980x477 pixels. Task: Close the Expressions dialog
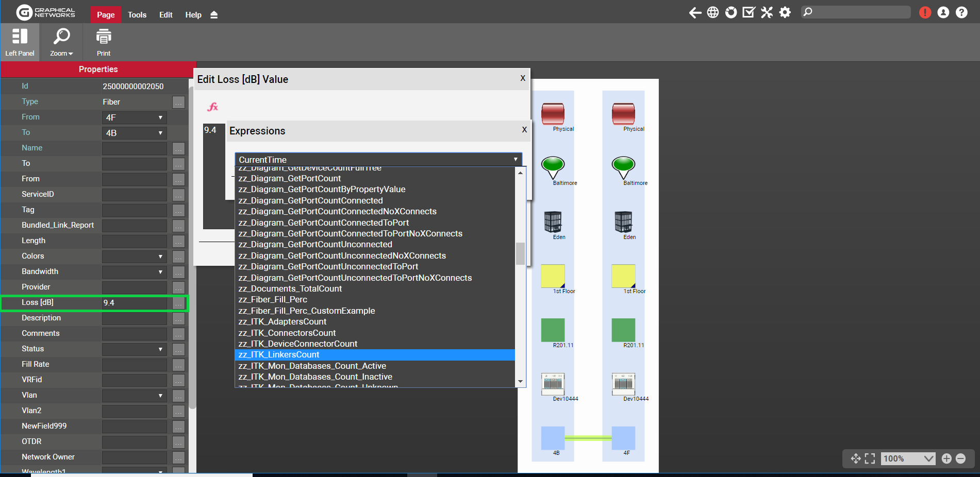tap(524, 130)
